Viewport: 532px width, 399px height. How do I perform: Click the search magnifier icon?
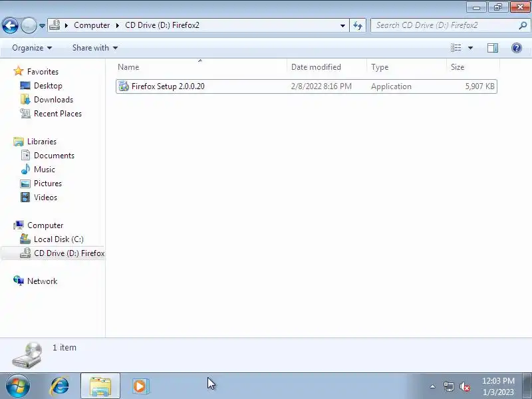[523, 25]
